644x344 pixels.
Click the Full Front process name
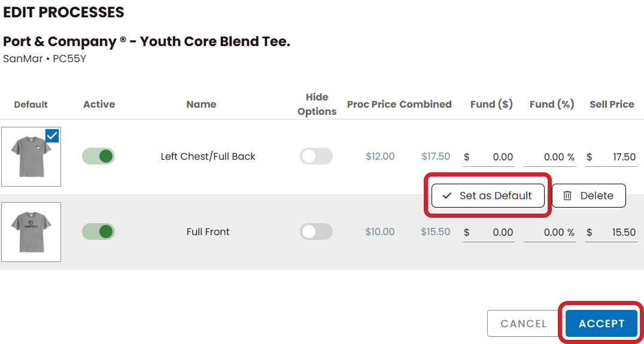click(x=208, y=232)
